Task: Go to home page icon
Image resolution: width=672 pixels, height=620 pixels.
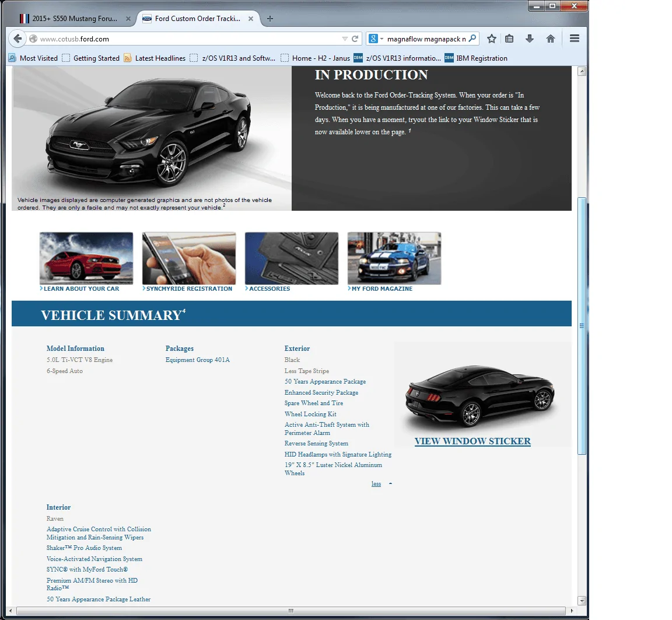Action: pyautogui.click(x=551, y=39)
